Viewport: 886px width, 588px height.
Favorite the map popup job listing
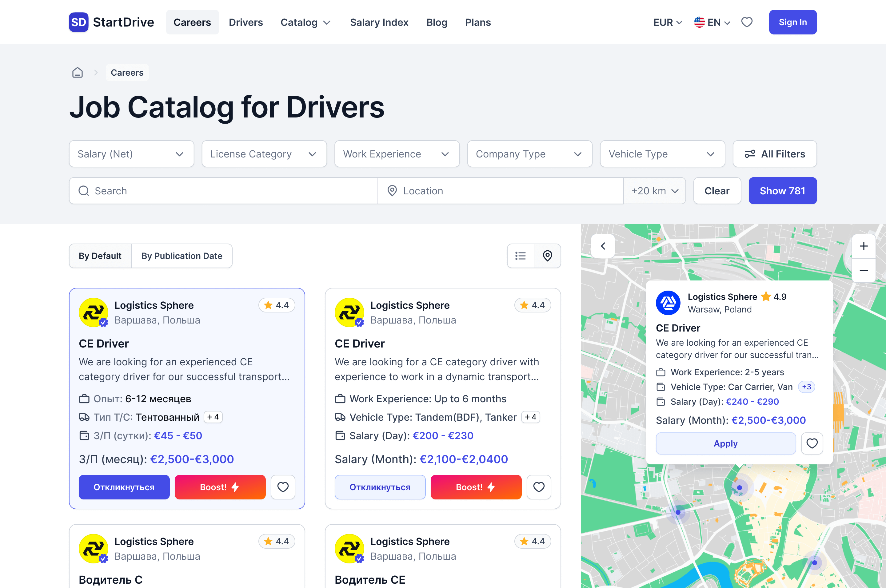[x=812, y=443]
